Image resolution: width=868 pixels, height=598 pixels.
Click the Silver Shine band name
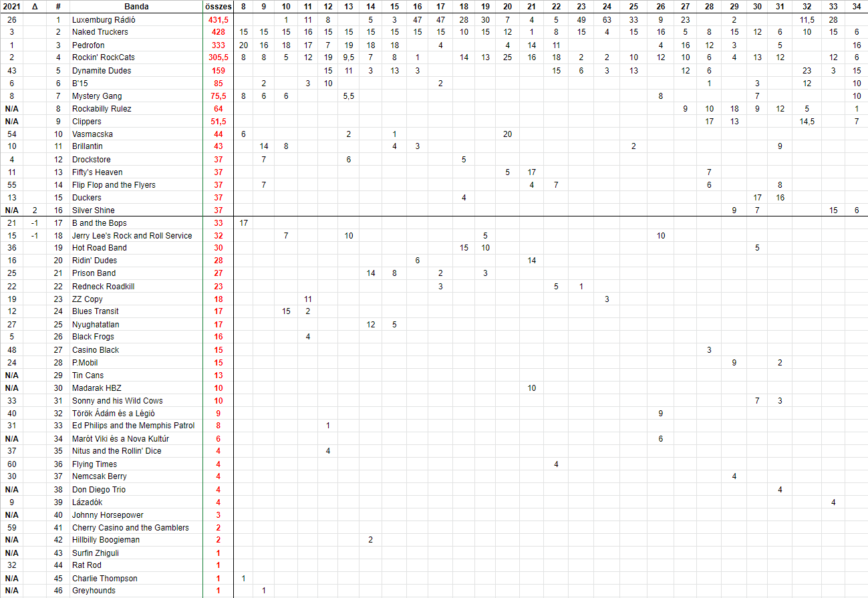(x=94, y=210)
